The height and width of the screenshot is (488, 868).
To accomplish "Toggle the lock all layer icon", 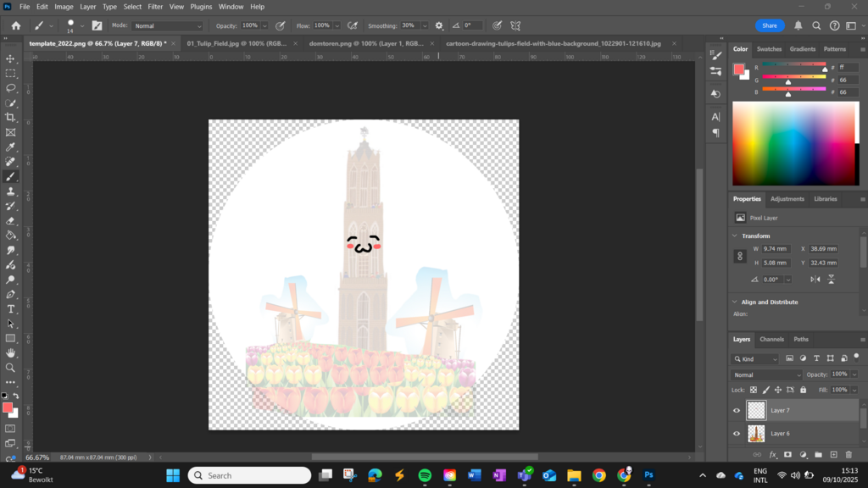I will pyautogui.click(x=803, y=390).
